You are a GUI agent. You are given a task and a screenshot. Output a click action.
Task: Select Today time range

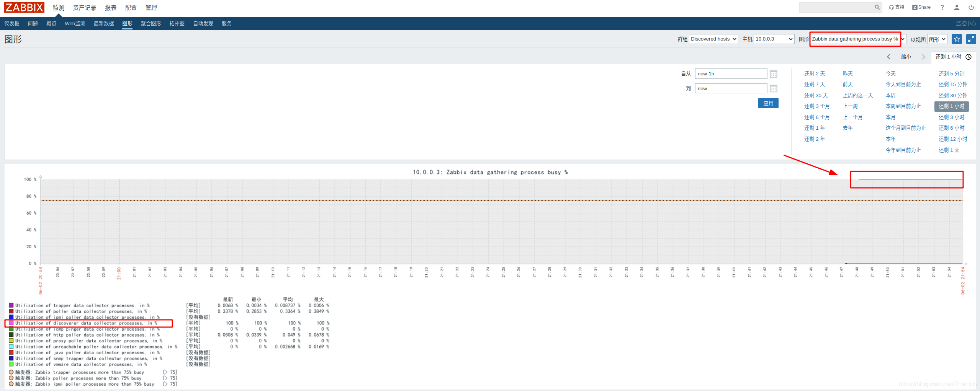tap(891, 73)
